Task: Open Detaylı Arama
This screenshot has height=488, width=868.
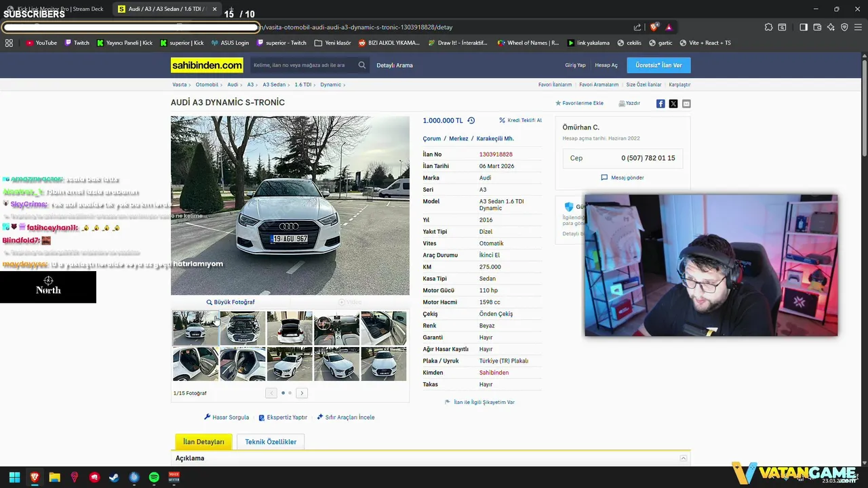Action: point(395,65)
